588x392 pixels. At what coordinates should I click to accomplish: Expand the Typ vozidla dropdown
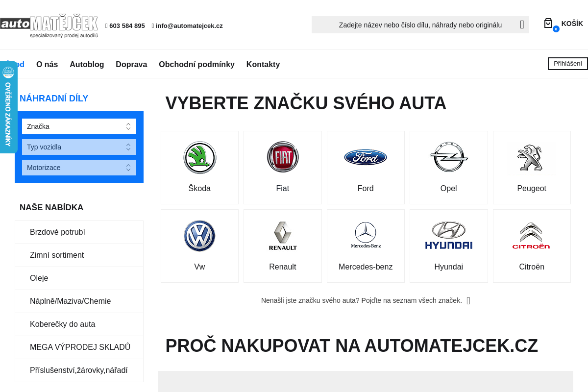pyautogui.click(x=79, y=147)
